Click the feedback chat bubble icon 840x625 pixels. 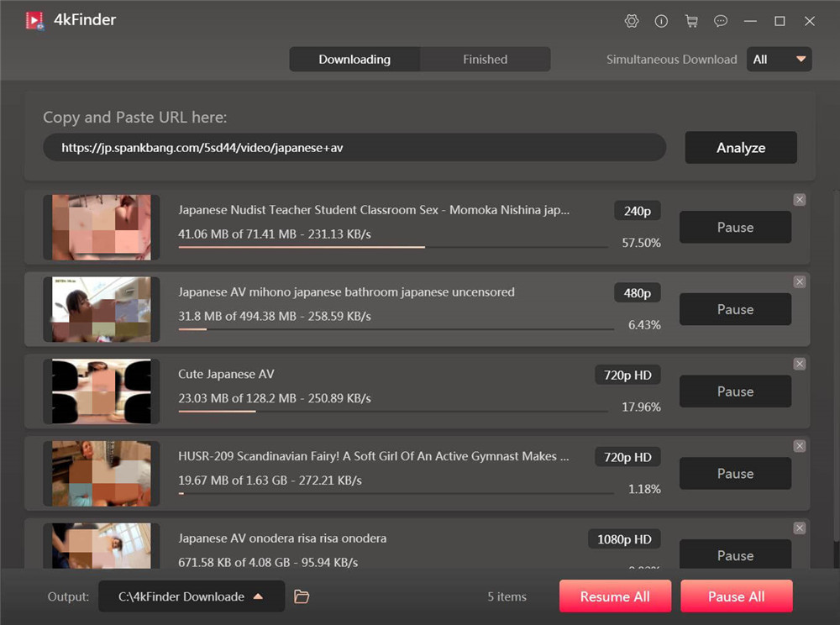pyautogui.click(x=721, y=21)
